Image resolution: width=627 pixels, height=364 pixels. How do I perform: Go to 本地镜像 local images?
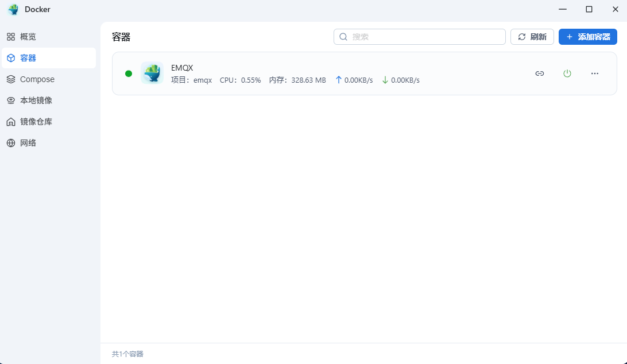coord(49,100)
